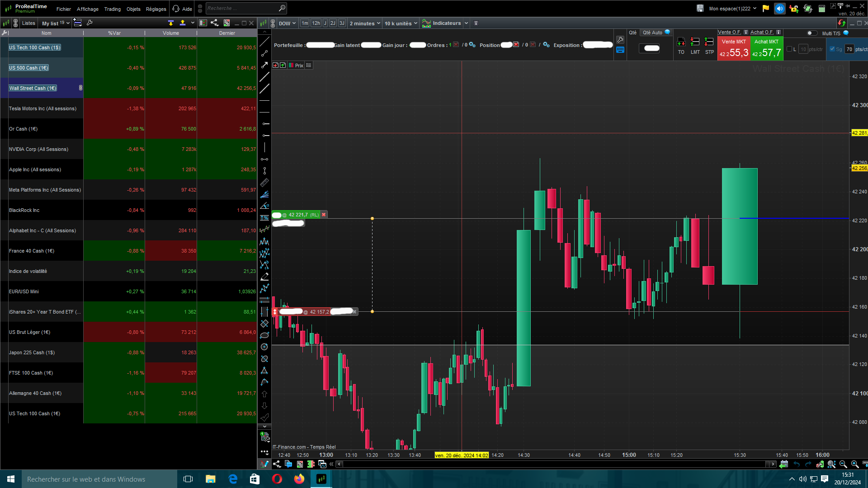Open the DOW instrument dropdown
Viewport: 868px width, 488px height.
287,23
